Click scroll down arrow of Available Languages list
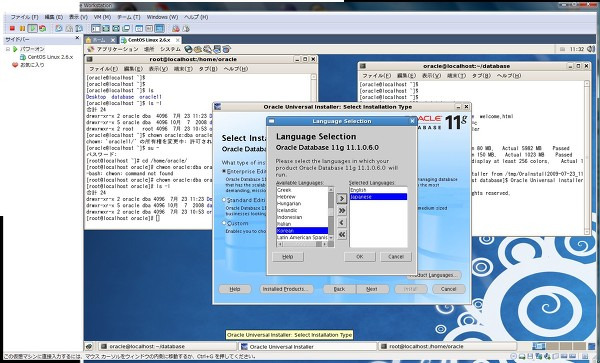 point(331,238)
